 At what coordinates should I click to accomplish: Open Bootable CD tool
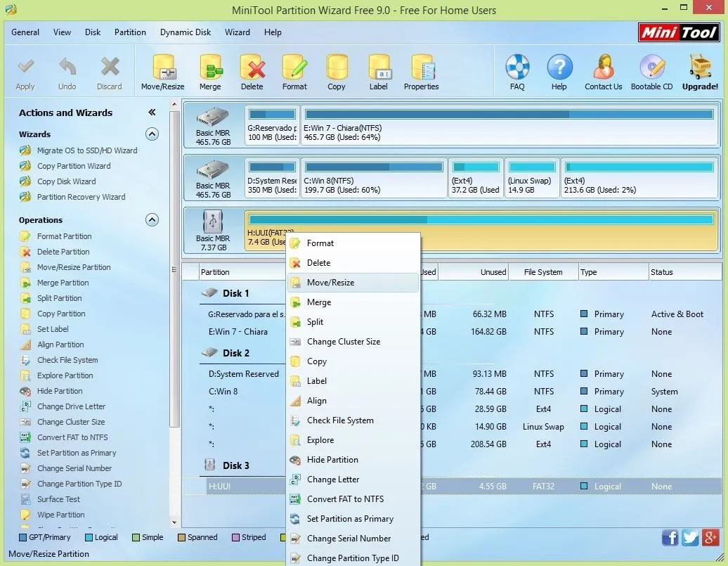[651, 72]
